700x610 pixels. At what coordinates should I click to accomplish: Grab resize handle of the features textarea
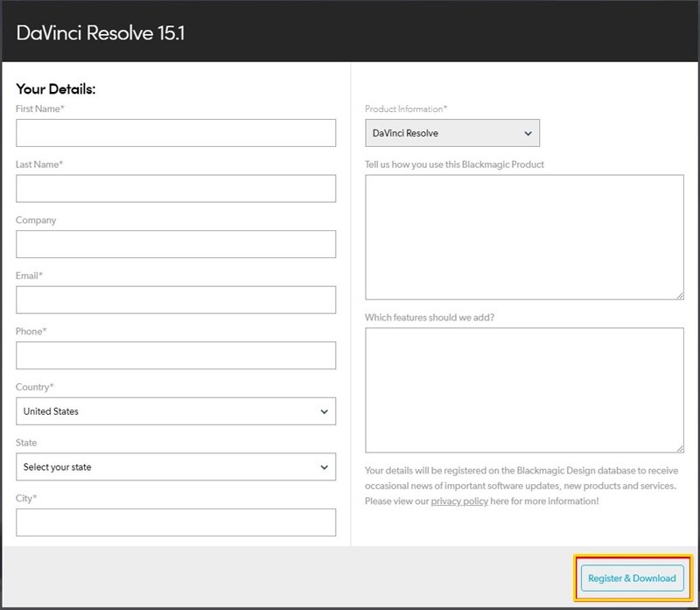(680, 449)
